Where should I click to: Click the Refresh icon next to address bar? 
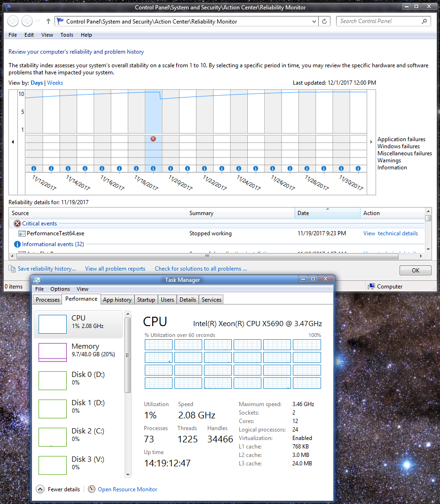pyautogui.click(x=325, y=21)
